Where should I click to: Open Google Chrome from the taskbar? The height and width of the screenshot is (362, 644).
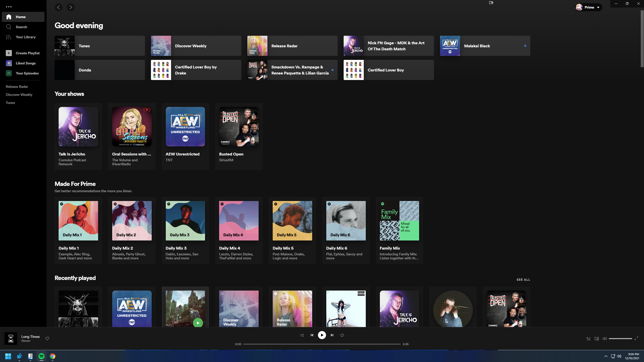click(53, 356)
